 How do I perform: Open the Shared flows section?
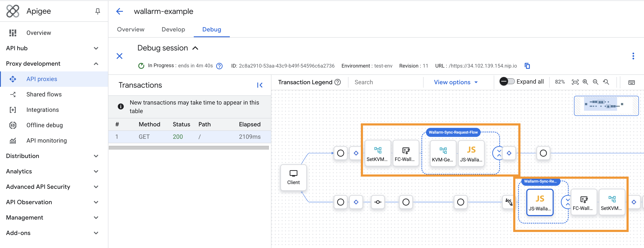[x=44, y=94]
